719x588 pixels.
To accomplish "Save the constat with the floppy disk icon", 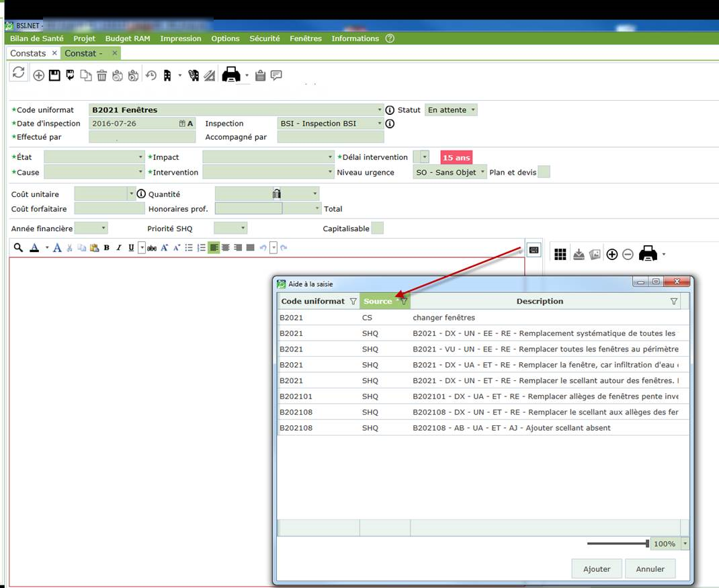I will [54, 75].
